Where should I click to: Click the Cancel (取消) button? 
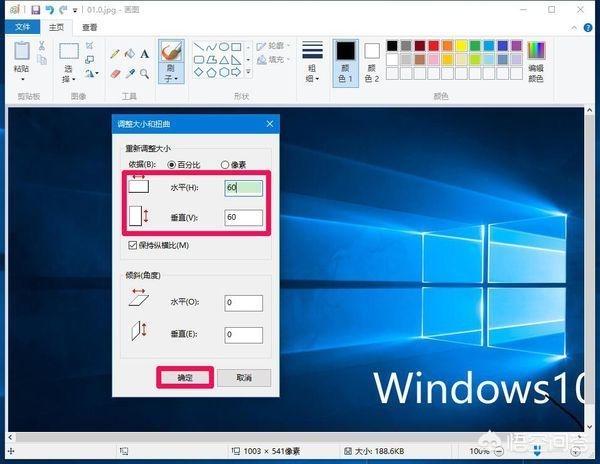tap(243, 377)
